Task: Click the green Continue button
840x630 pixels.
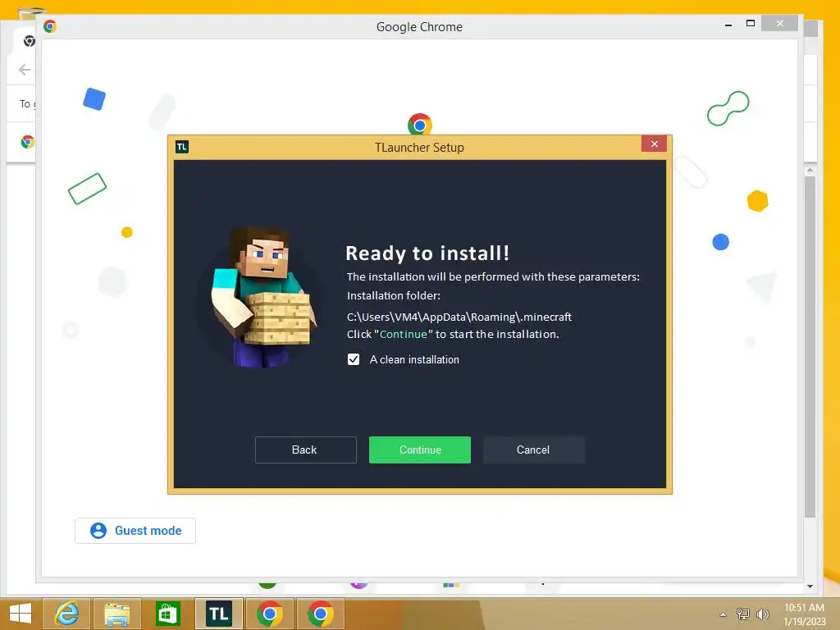Action: tap(419, 450)
